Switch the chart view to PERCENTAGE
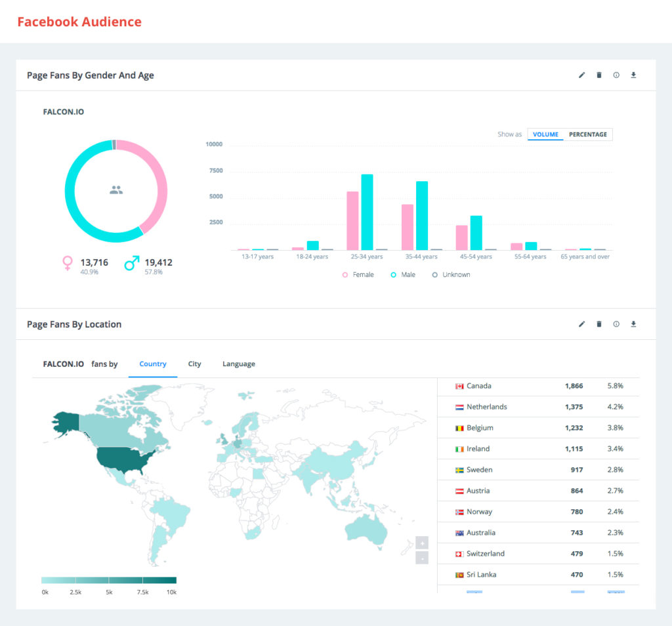 coord(587,134)
